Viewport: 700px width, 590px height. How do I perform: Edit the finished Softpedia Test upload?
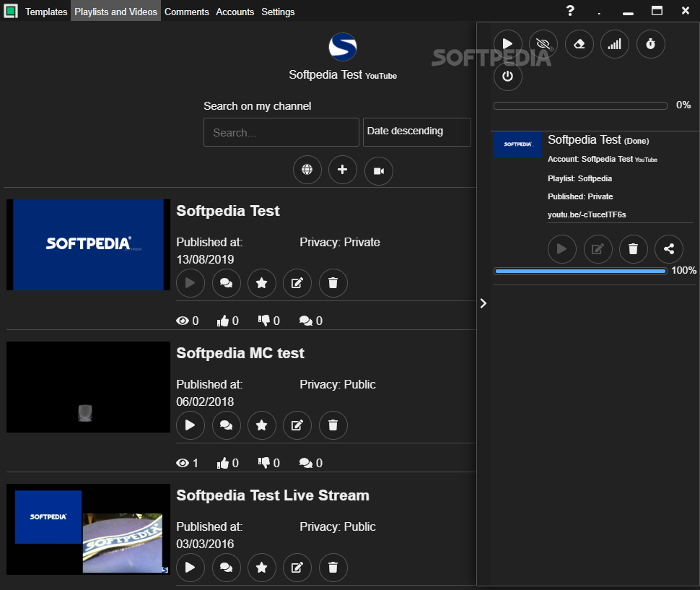tap(598, 249)
